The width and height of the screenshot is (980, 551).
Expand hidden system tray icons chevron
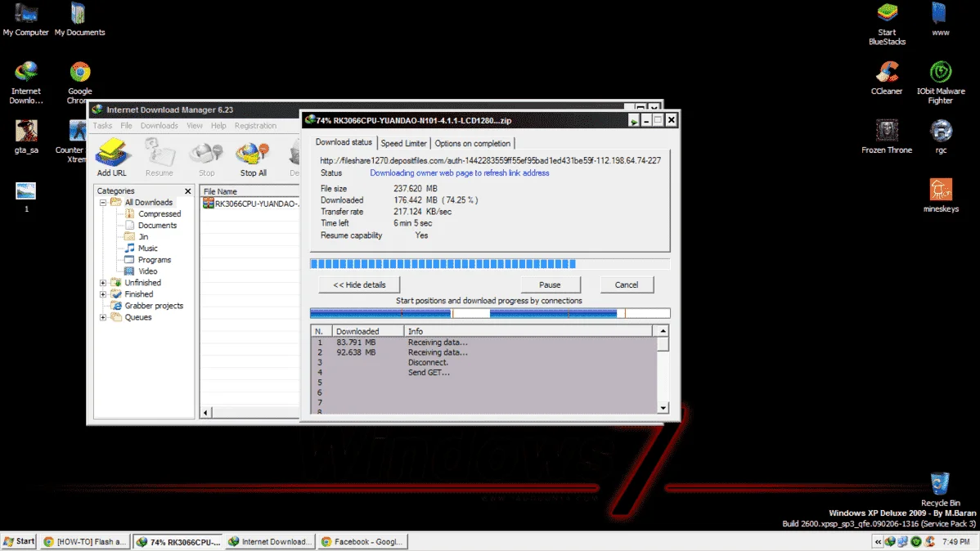878,542
